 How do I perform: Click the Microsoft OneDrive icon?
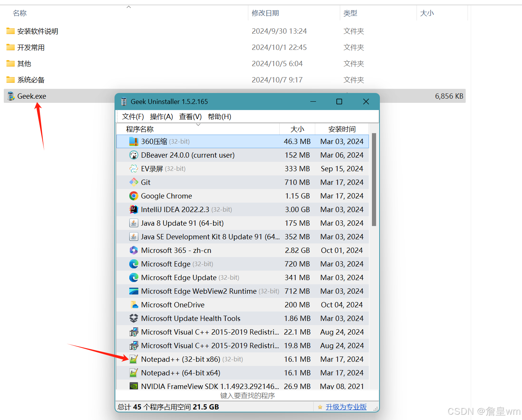point(134,305)
